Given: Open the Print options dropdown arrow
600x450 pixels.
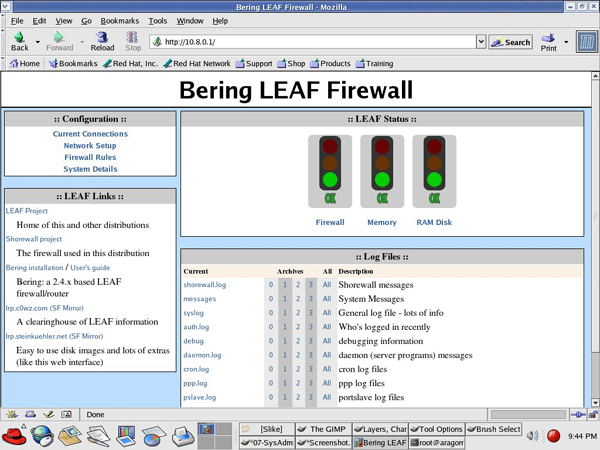Looking at the screenshot, I should tap(567, 42).
